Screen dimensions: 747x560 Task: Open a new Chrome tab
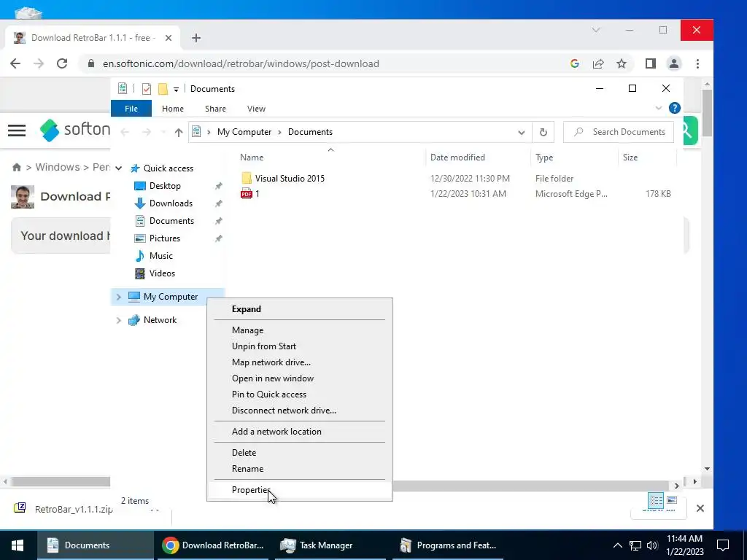pos(196,38)
